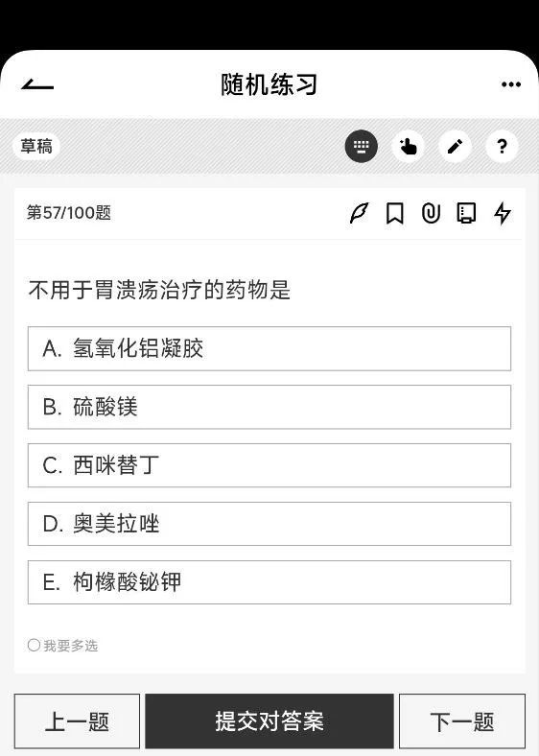Select the pencil draw tool
539x756 pixels.
[x=455, y=146]
